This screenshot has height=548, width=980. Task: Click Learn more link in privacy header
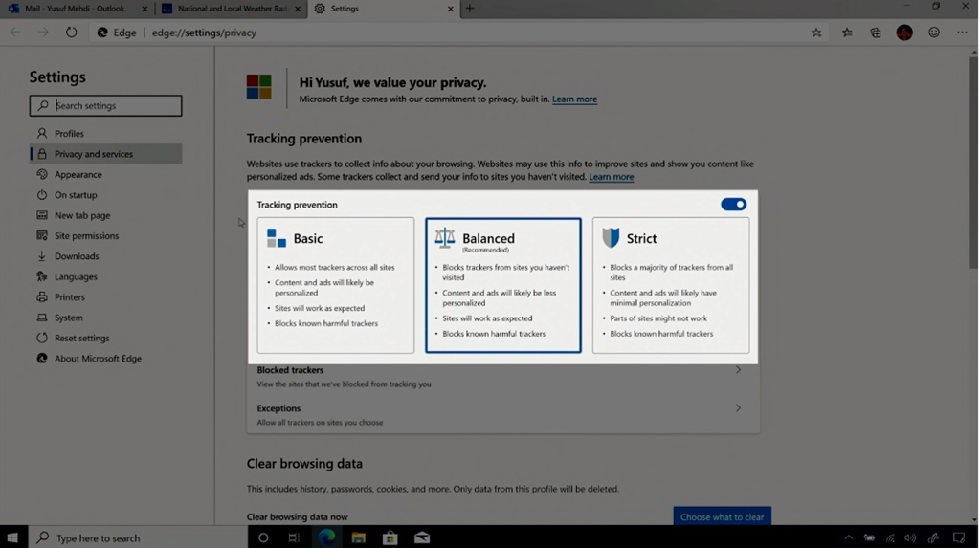(x=574, y=99)
